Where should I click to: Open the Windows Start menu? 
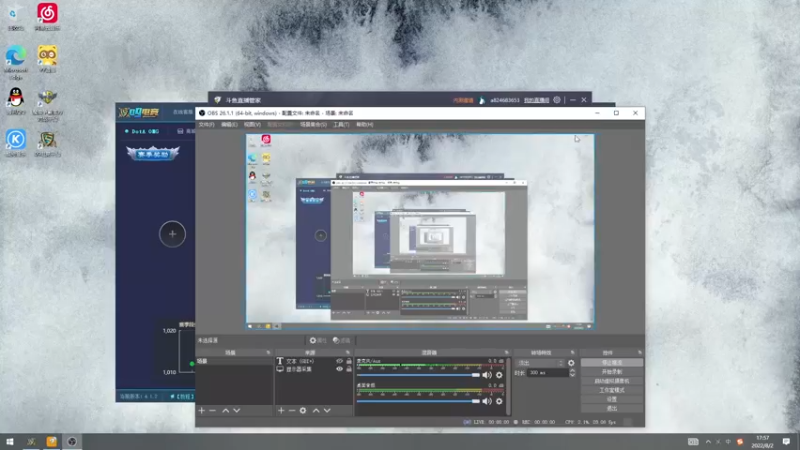(x=10, y=442)
